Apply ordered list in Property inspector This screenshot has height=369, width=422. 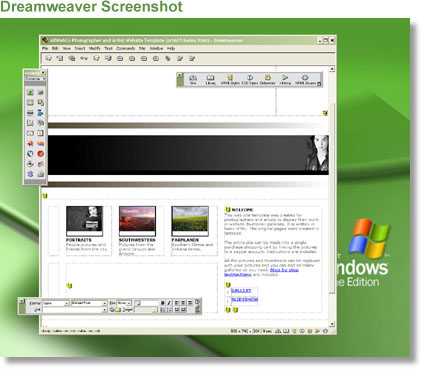coord(169,310)
